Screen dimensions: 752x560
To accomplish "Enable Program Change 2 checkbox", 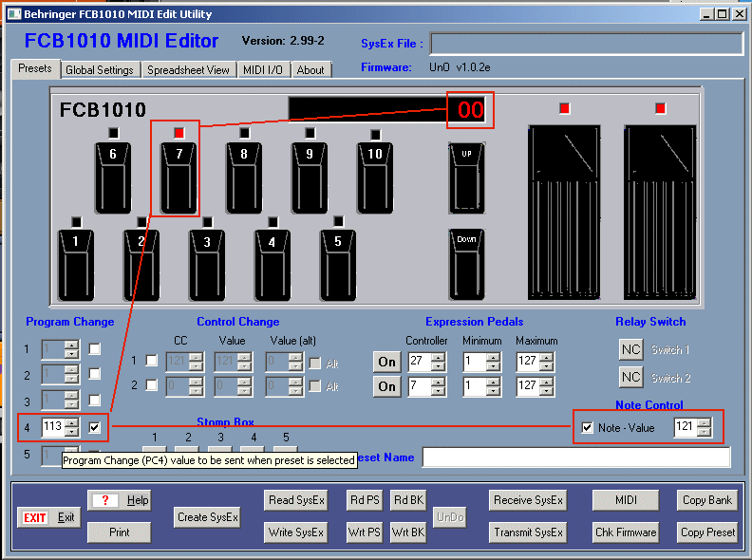I will point(95,374).
